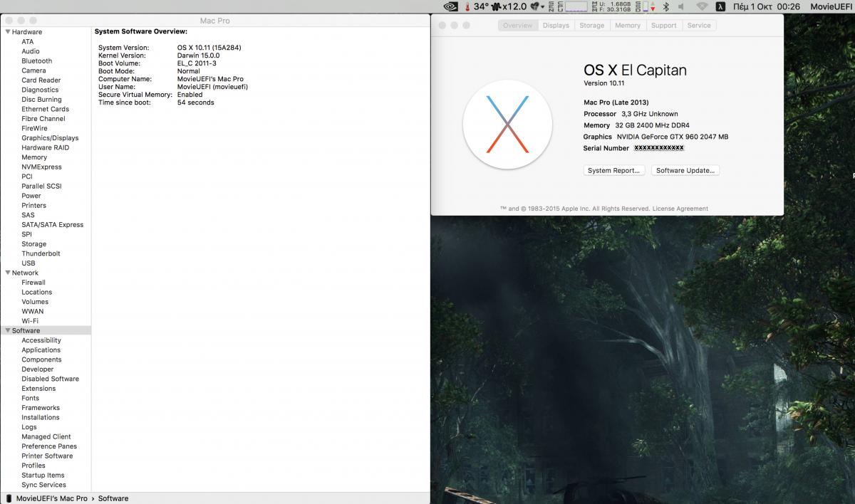Select Memory in the Hardware sidebar list
Image resolution: width=855 pixels, height=504 pixels.
pyautogui.click(x=34, y=157)
